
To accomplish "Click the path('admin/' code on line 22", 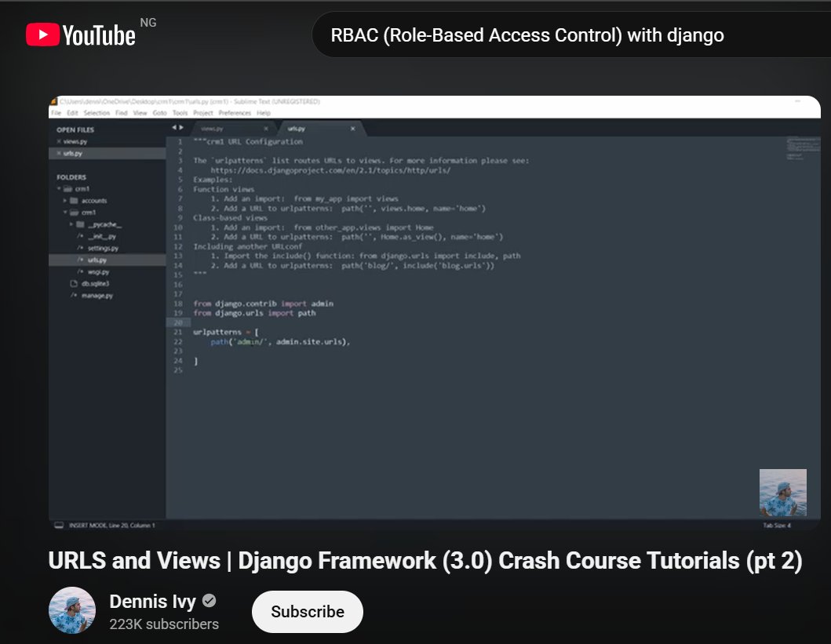I will 280,341.
